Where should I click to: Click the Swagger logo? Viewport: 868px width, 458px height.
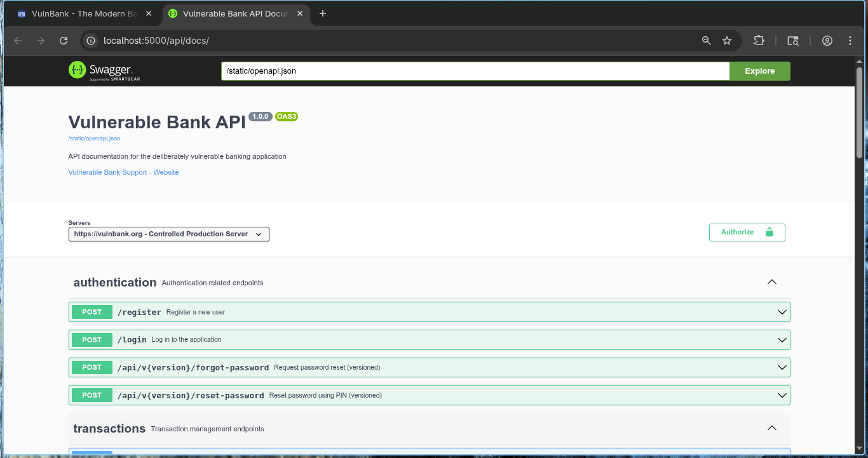pos(104,71)
